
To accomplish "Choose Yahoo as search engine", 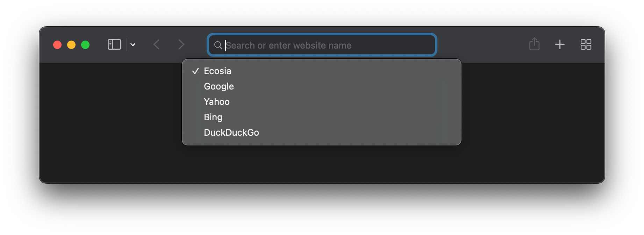I will (x=322, y=102).
